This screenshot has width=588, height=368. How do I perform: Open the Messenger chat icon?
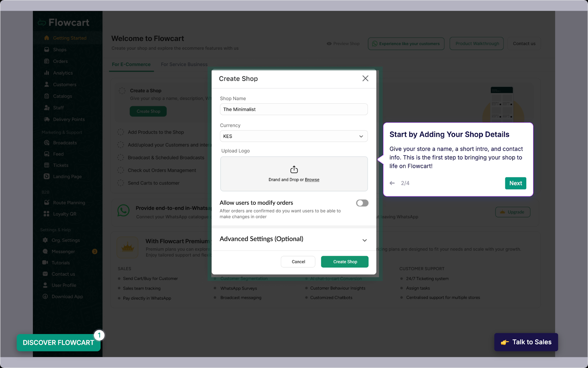45,251
